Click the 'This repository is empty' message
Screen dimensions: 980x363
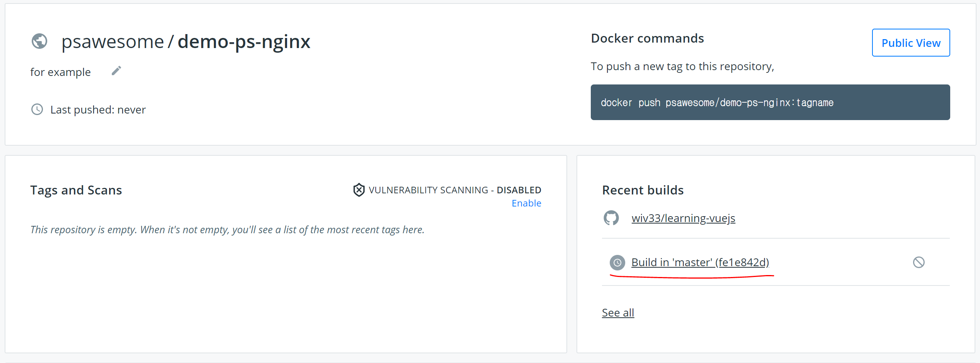(227, 230)
